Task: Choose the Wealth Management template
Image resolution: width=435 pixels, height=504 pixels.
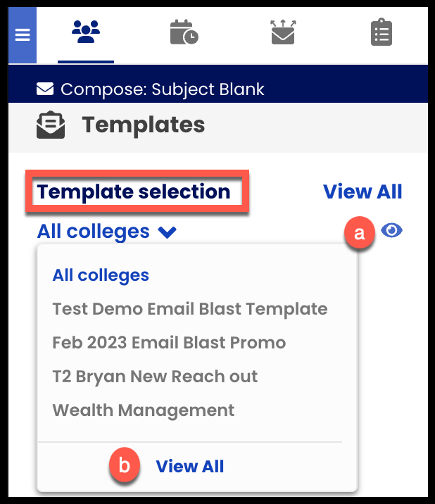Action: click(x=143, y=410)
